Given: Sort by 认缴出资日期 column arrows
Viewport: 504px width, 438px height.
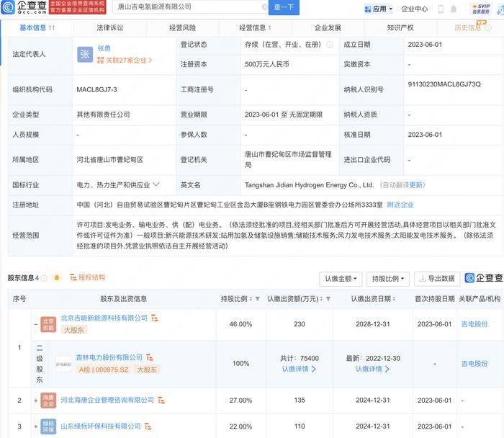Looking at the screenshot, I should pos(394,299).
